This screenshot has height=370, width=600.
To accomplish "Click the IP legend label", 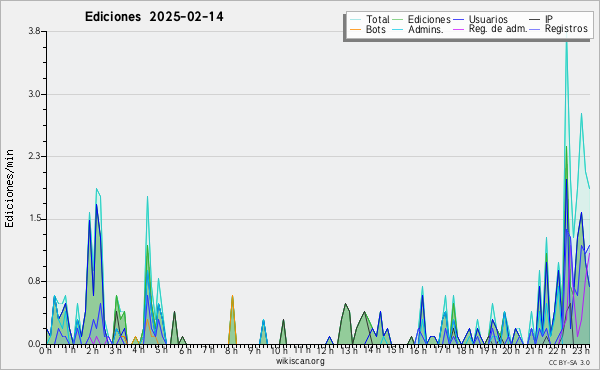I will 549,19.
